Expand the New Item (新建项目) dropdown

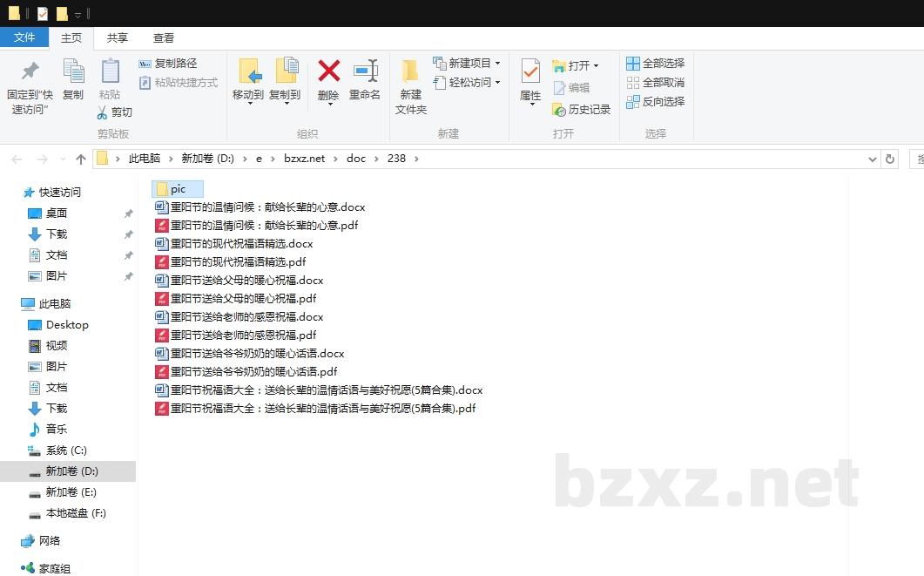pos(497,64)
